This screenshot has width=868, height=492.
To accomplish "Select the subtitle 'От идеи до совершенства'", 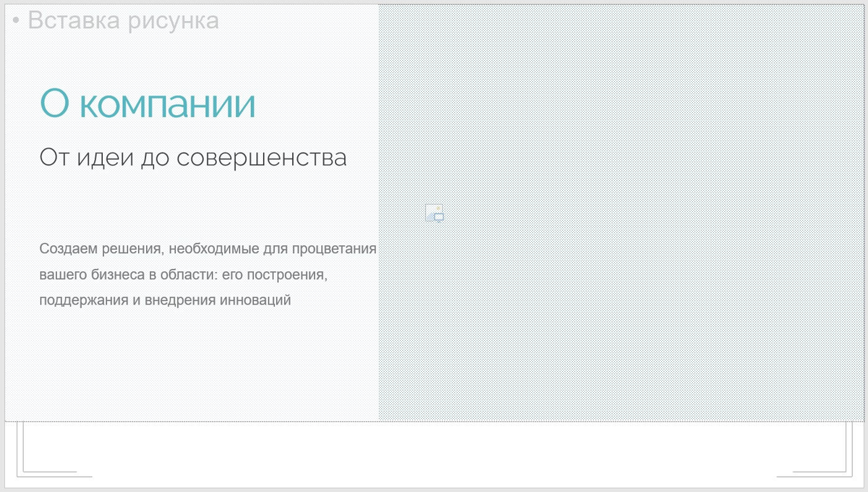I will (x=193, y=157).
